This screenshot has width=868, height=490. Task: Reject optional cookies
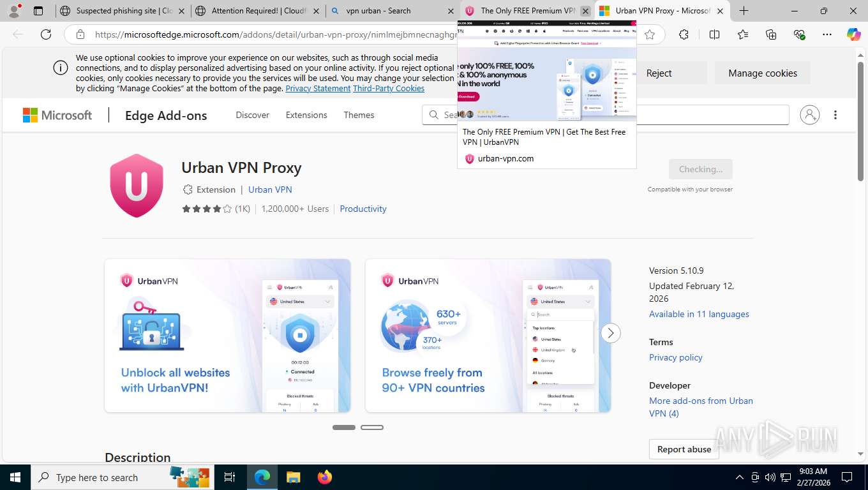(659, 73)
